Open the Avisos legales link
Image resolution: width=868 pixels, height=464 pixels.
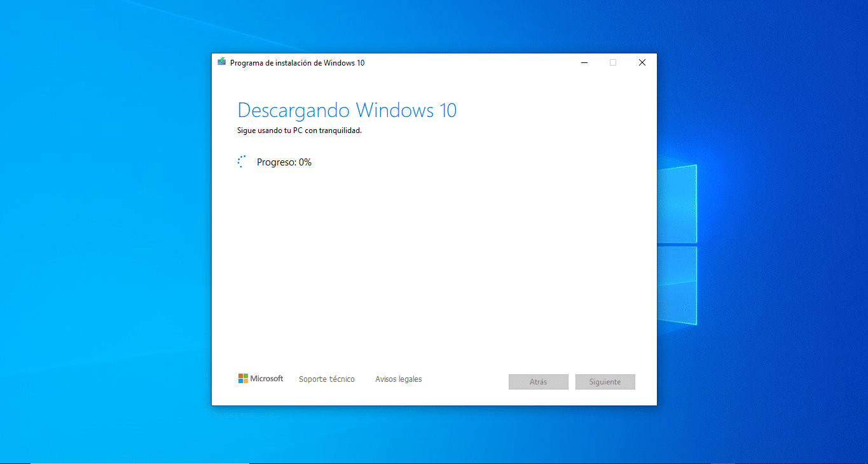[398, 379]
